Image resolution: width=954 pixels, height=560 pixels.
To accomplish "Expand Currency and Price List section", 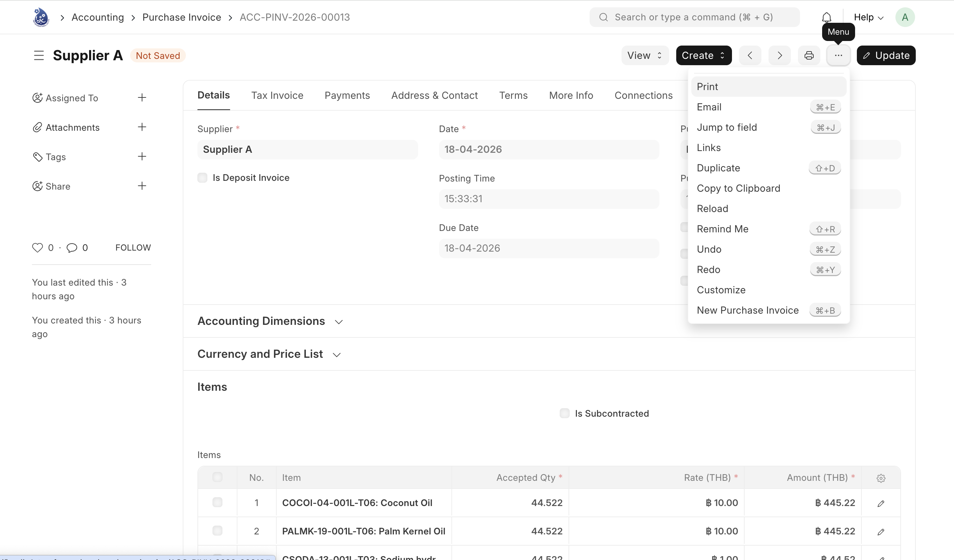I will click(270, 354).
